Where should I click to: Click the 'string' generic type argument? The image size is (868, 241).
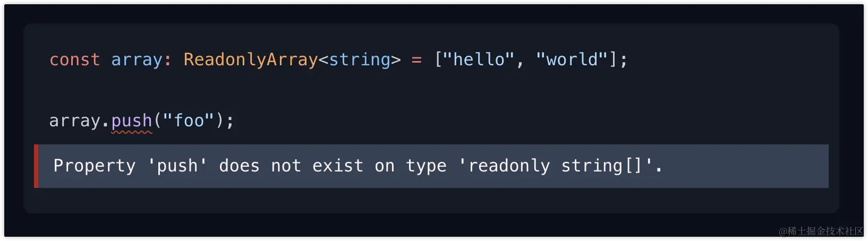(360, 61)
